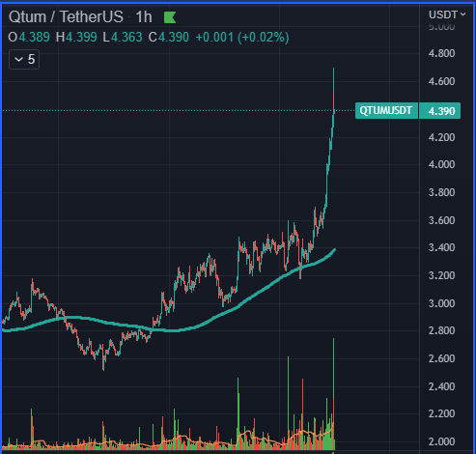
Task: Click the change text +0.001 (+0.02%)
Action: coord(242,38)
